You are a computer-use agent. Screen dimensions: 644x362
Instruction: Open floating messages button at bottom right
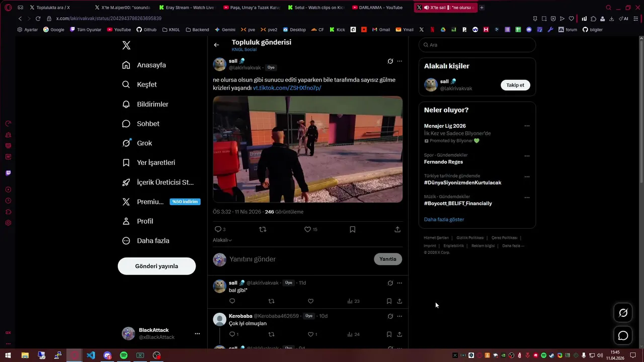point(623,336)
